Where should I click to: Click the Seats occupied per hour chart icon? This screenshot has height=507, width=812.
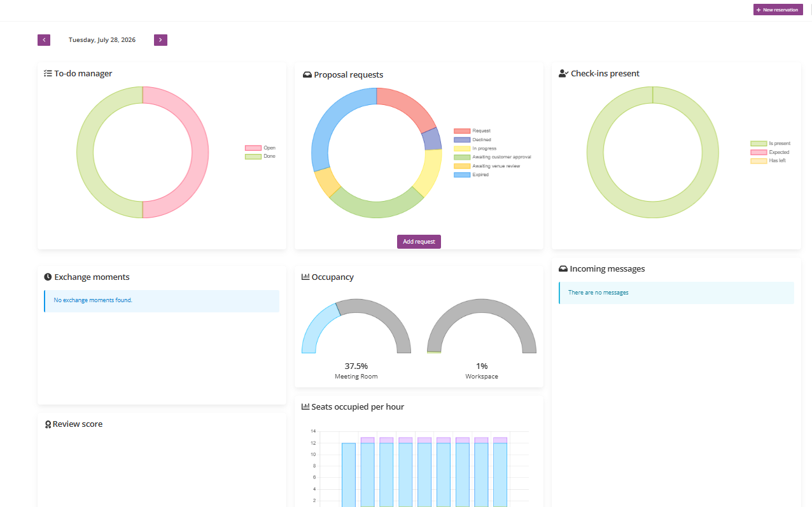[x=305, y=407]
